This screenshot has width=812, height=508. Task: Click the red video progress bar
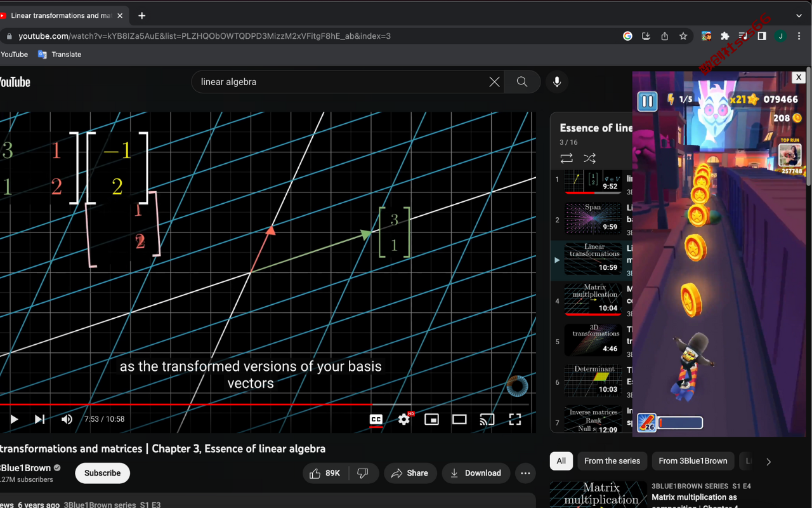point(264,404)
